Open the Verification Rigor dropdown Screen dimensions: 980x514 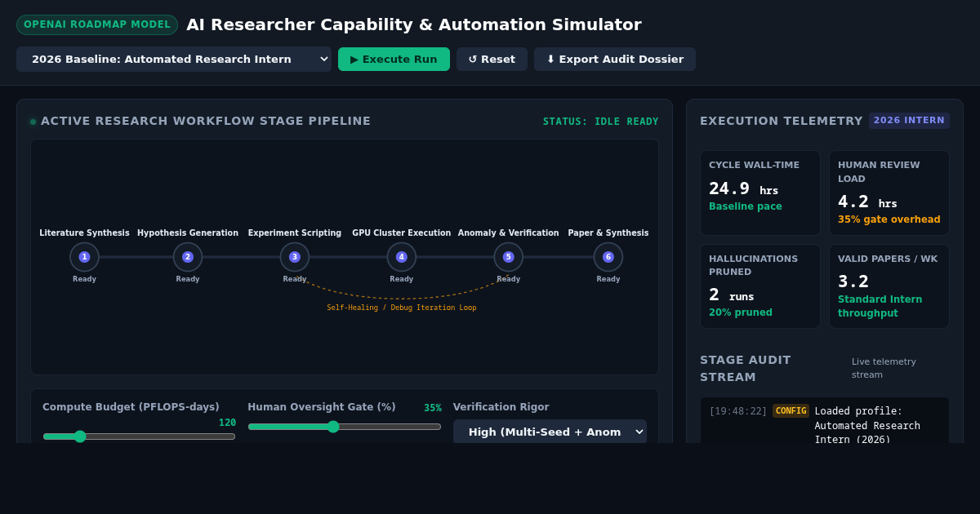coord(550,432)
